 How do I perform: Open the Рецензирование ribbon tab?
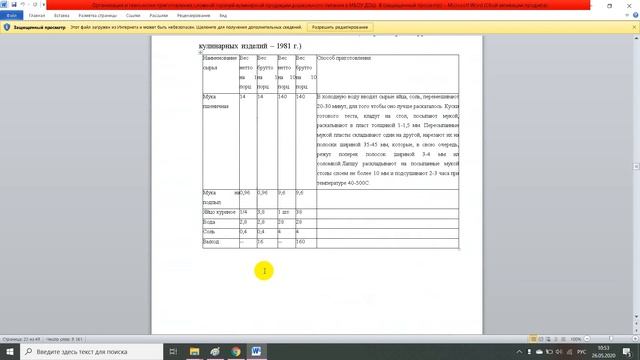pos(193,16)
